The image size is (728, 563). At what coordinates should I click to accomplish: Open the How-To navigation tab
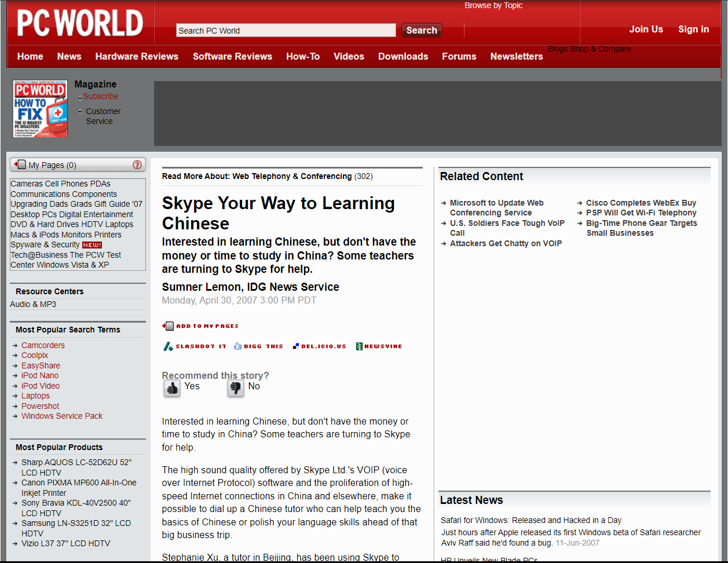[x=303, y=56]
